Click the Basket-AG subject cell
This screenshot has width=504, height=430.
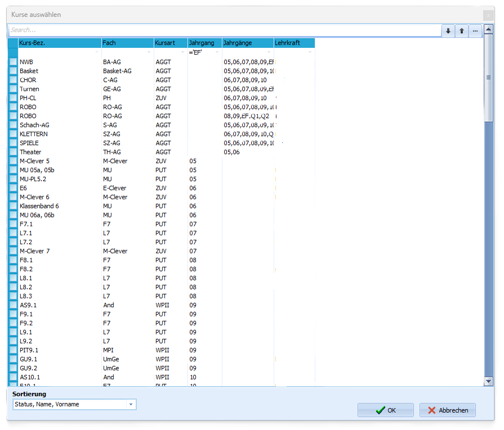point(117,71)
